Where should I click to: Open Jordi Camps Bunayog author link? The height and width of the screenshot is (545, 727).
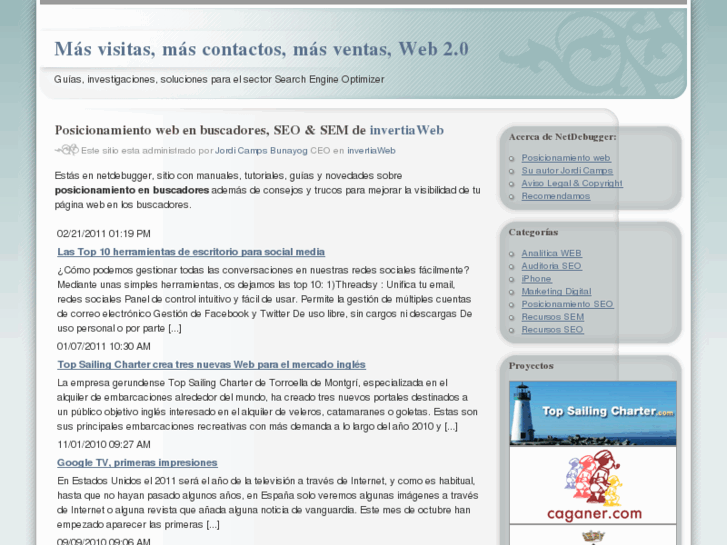pyautogui.click(x=261, y=151)
